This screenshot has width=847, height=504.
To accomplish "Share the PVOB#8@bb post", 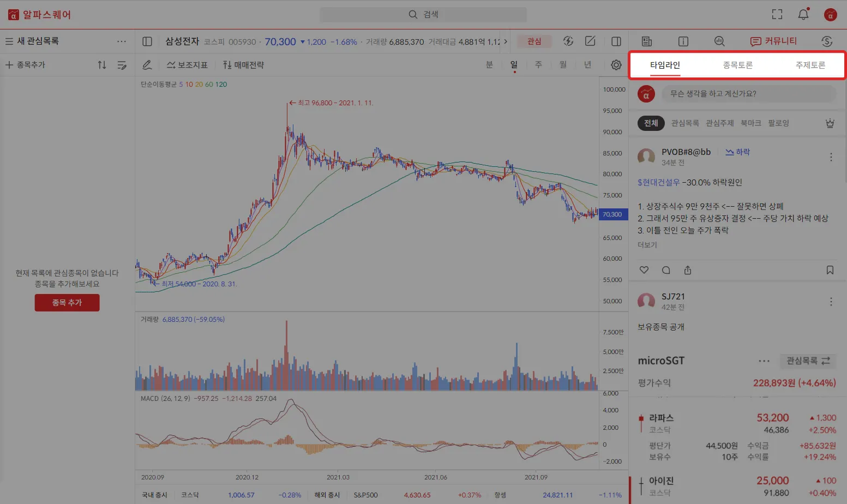I will click(x=688, y=270).
